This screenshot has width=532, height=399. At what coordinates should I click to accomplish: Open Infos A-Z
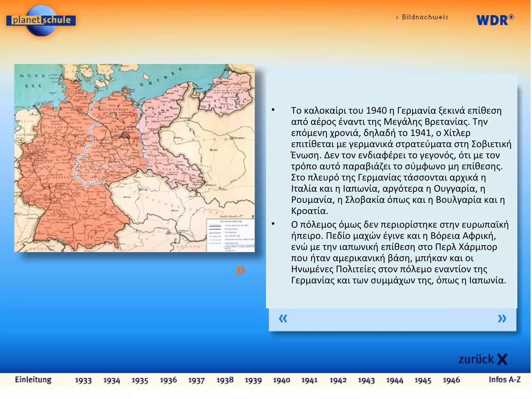pos(504,380)
